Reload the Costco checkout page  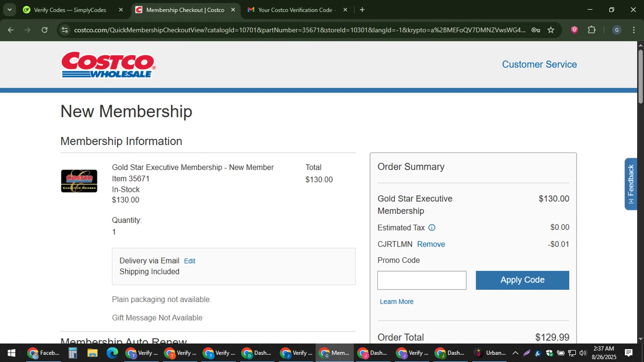45,30
